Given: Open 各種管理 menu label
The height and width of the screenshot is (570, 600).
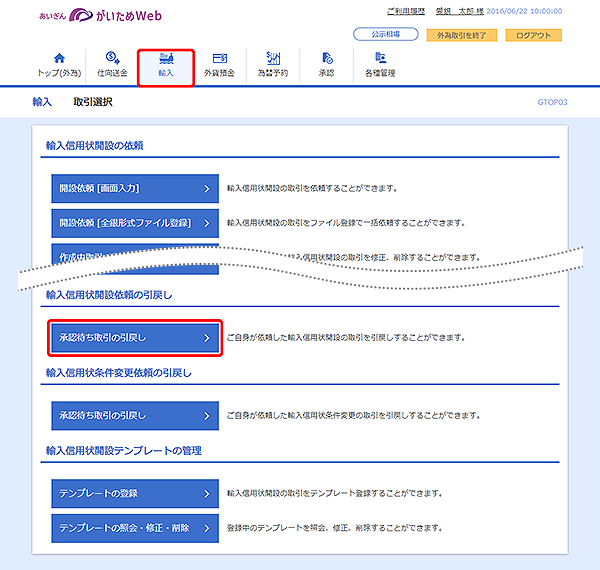Looking at the screenshot, I should [380, 73].
